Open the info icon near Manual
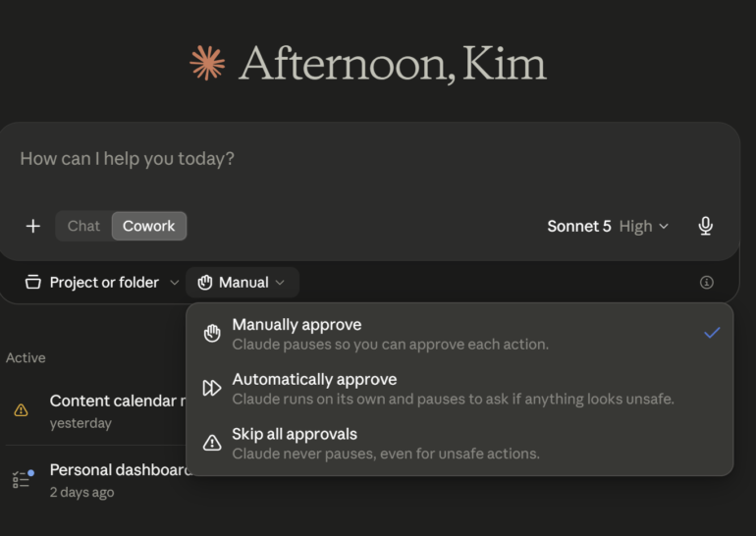This screenshot has height=536, width=756. click(x=706, y=283)
